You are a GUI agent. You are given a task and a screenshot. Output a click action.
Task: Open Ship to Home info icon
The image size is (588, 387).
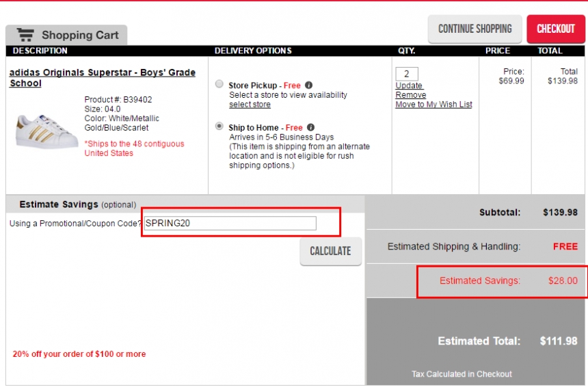(310, 127)
